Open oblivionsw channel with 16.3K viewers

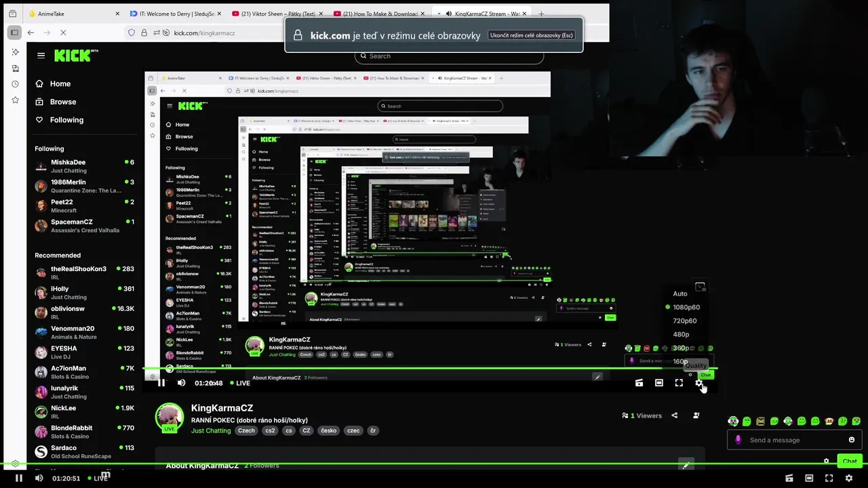pyautogui.click(x=85, y=312)
